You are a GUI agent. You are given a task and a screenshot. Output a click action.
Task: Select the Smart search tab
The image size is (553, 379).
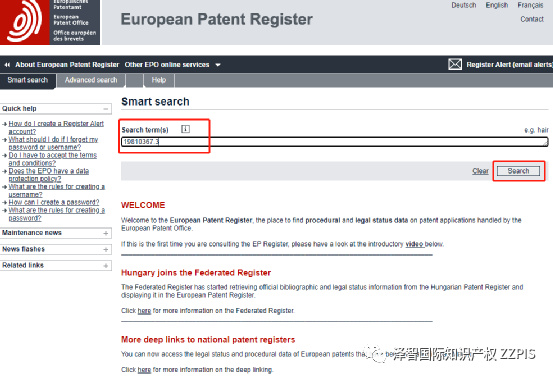(28, 80)
